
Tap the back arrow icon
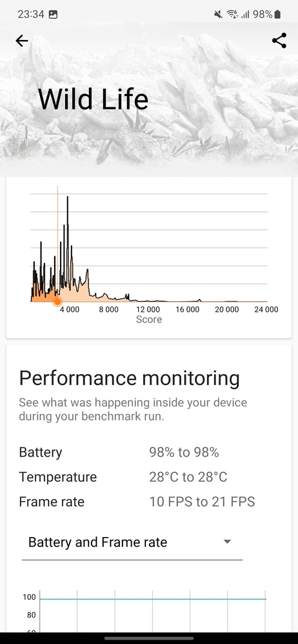click(22, 41)
